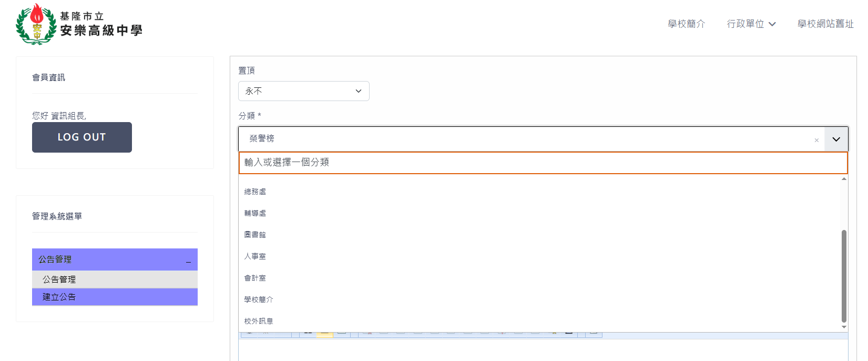Viewport: 868px width, 361px height.
Task: Click the Anle High School logo
Action: pos(79,24)
